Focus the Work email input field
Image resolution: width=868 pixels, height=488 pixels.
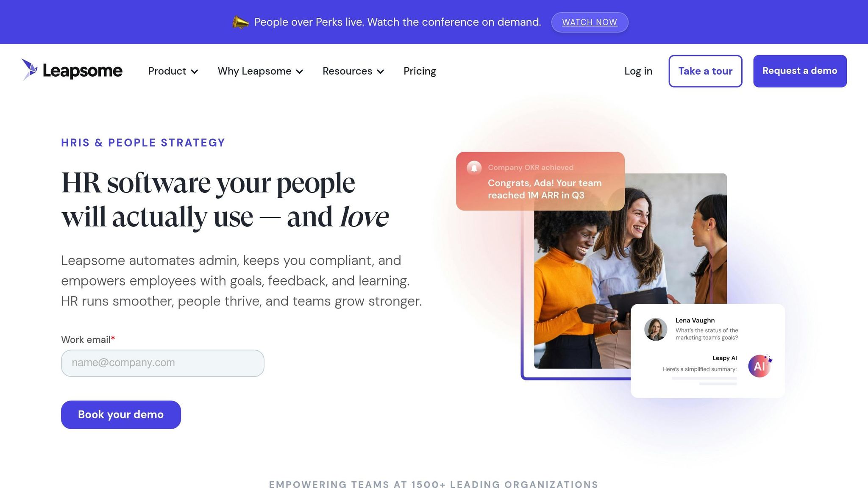click(x=163, y=363)
